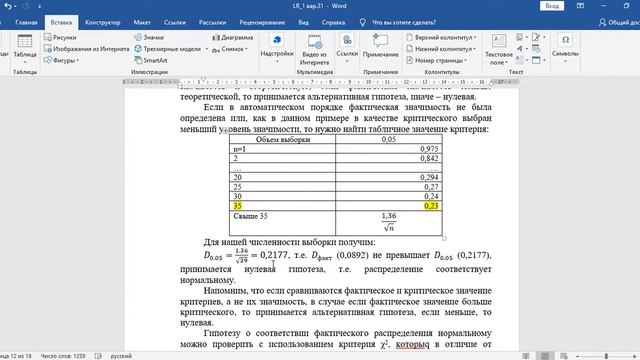Open the Надстройки add-ins menu

coord(277,49)
